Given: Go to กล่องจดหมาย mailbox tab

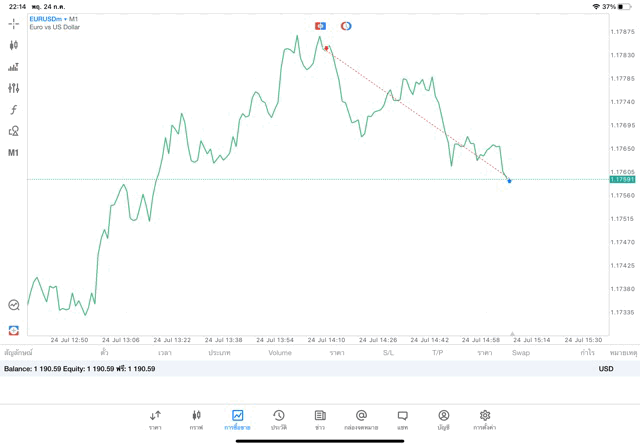Looking at the screenshot, I should tap(361, 419).
